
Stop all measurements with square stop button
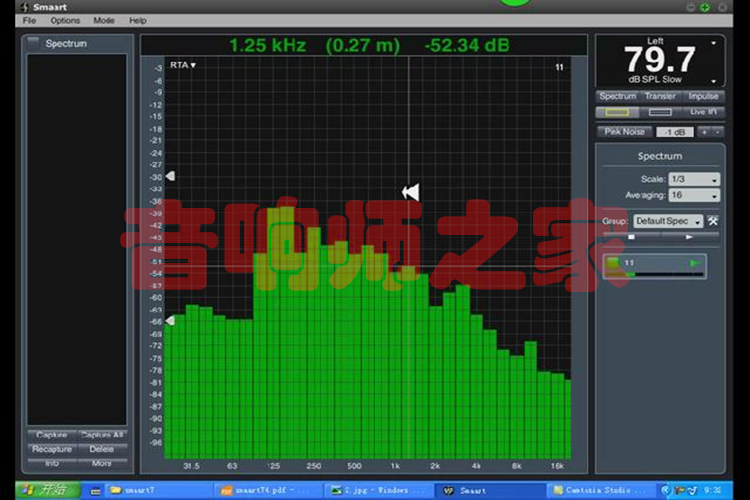631,237
